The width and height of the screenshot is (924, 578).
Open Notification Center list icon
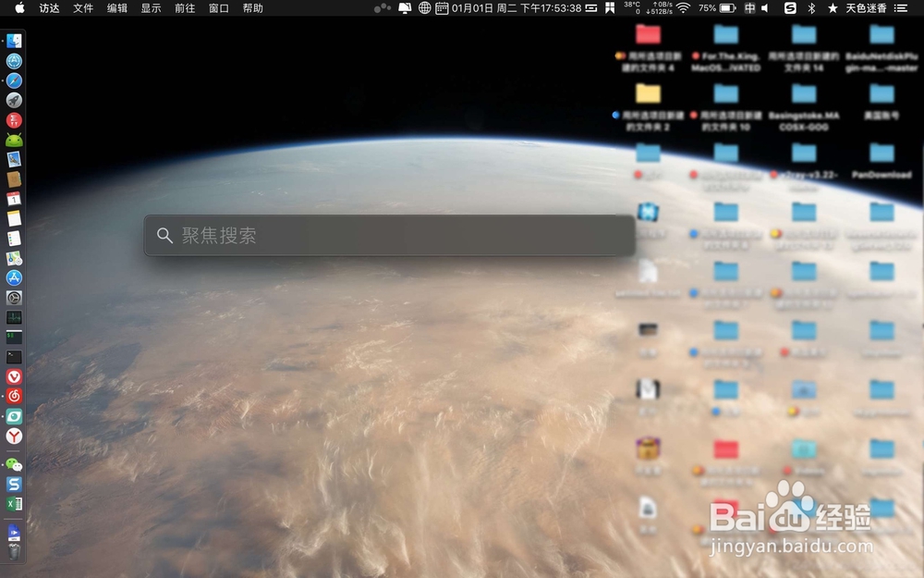coord(900,7)
